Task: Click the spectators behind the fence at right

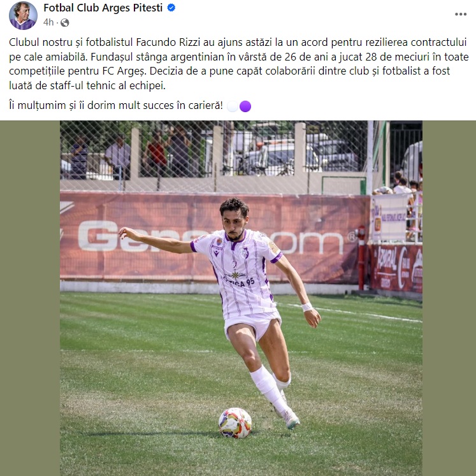Action: 403,187
